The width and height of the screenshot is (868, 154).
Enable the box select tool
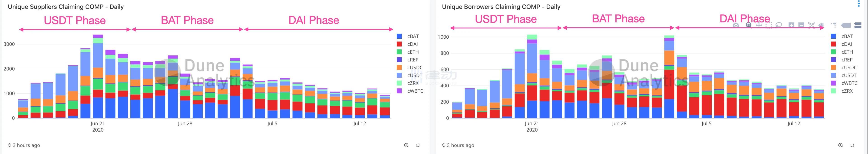tap(769, 25)
